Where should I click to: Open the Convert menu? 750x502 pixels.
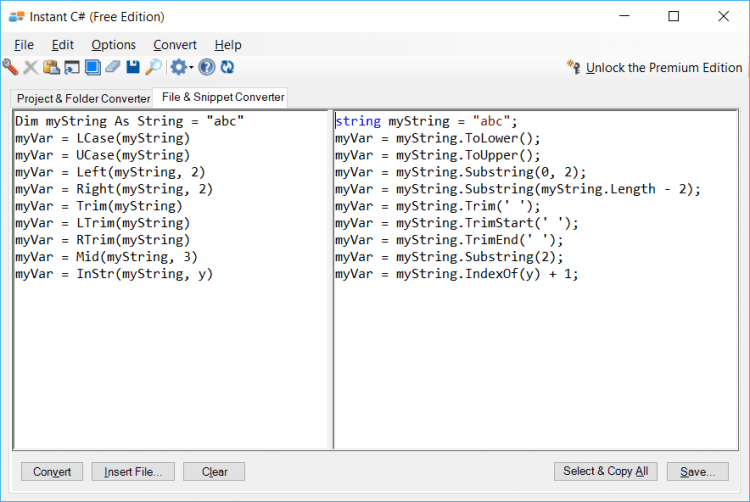click(x=175, y=45)
